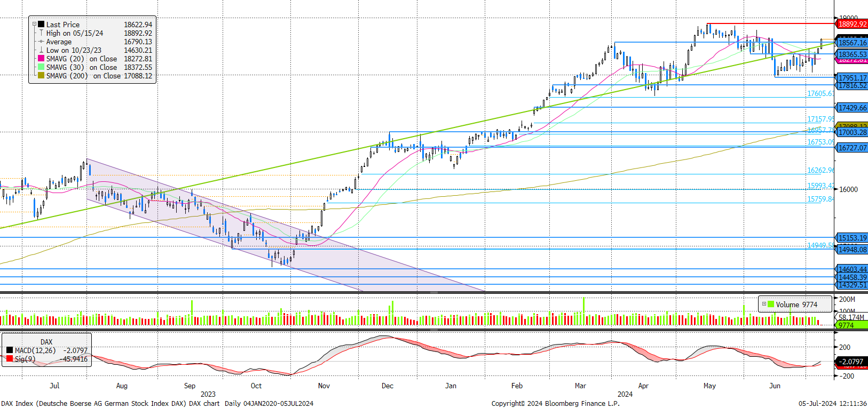Click the light green SMAVG (30) swatch
The width and height of the screenshot is (868, 408).
(x=41, y=67)
